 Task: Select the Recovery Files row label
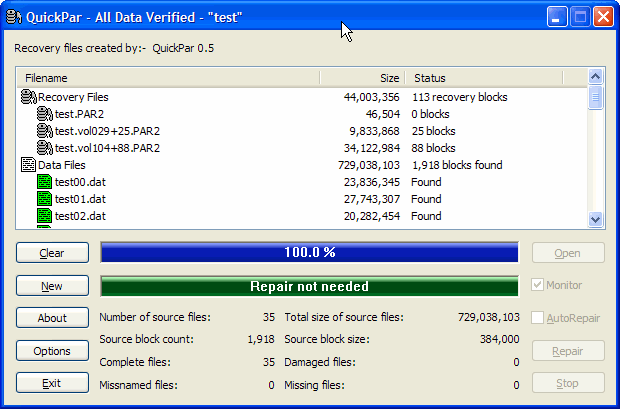73,97
